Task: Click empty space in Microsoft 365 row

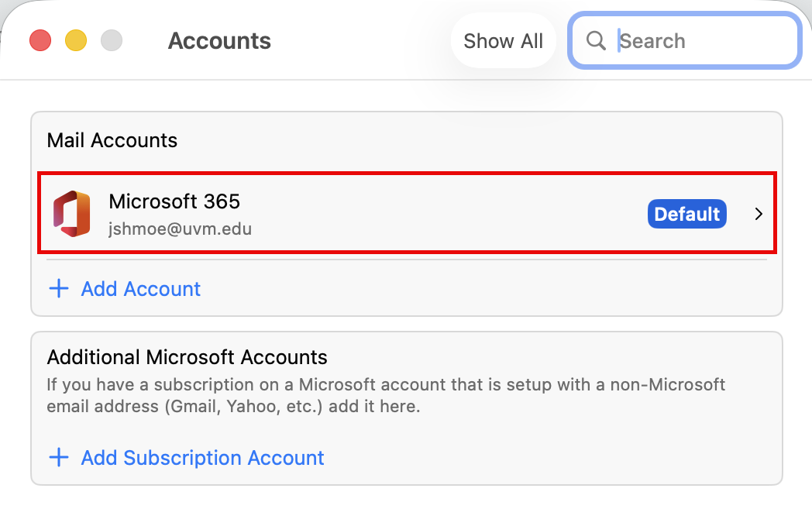Action: click(449, 215)
